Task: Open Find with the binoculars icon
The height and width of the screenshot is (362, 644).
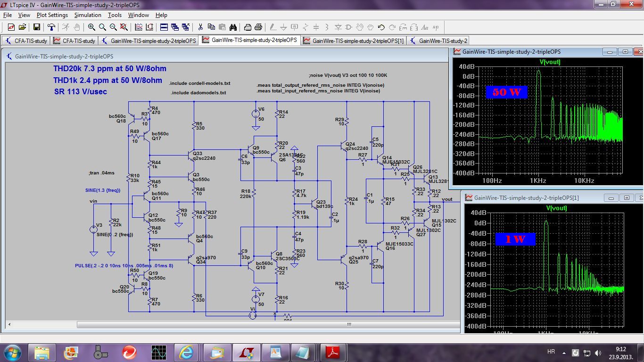Action: tap(233, 27)
